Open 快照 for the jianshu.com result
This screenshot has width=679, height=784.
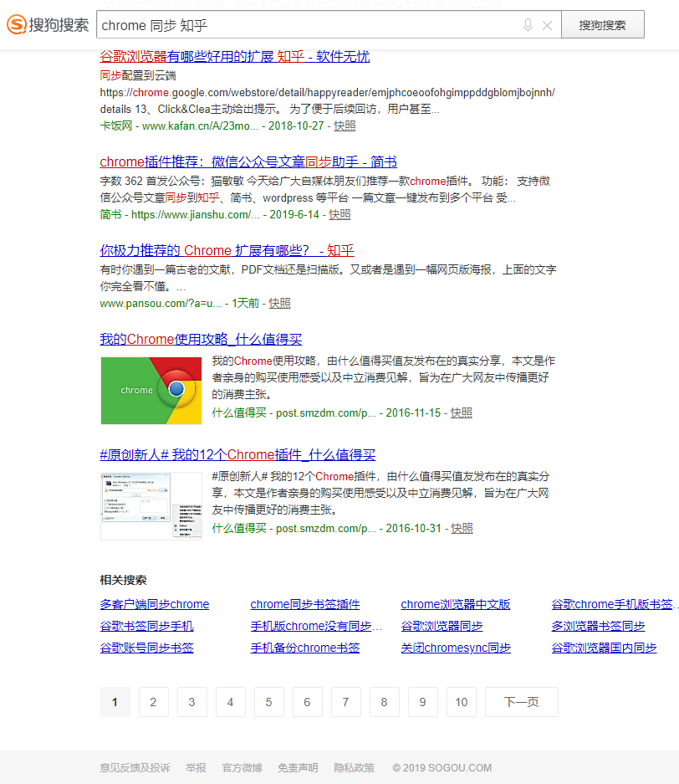339,214
